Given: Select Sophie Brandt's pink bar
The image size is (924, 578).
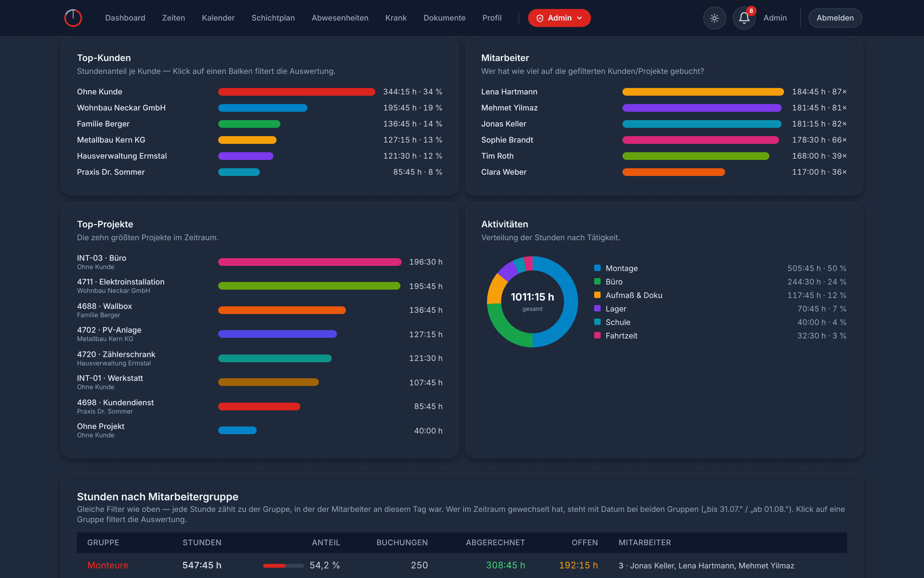Looking at the screenshot, I should coord(701,140).
